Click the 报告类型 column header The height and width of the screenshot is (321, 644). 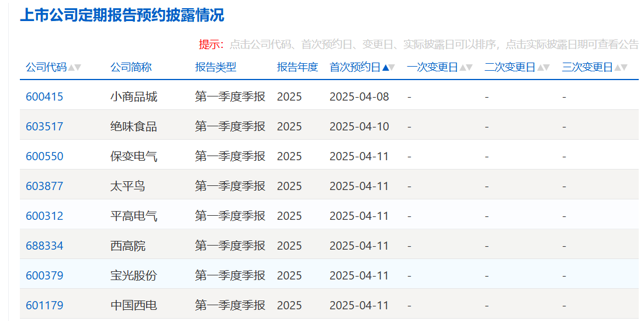(x=216, y=67)
